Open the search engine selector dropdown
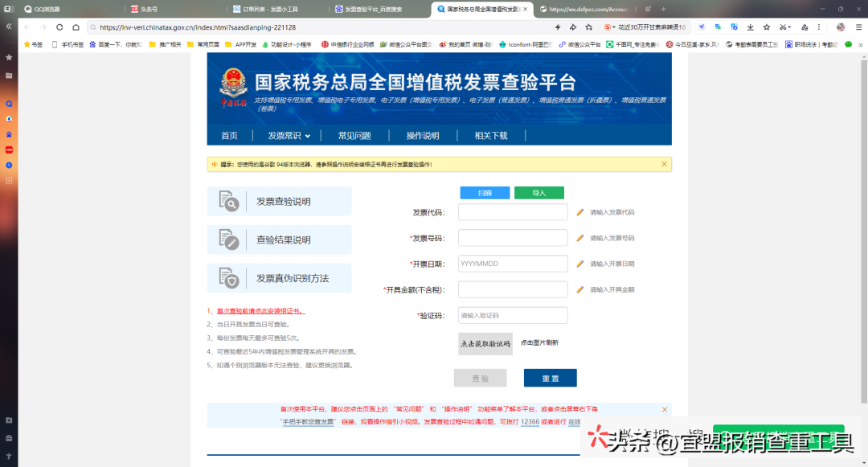 coord(609,27)
